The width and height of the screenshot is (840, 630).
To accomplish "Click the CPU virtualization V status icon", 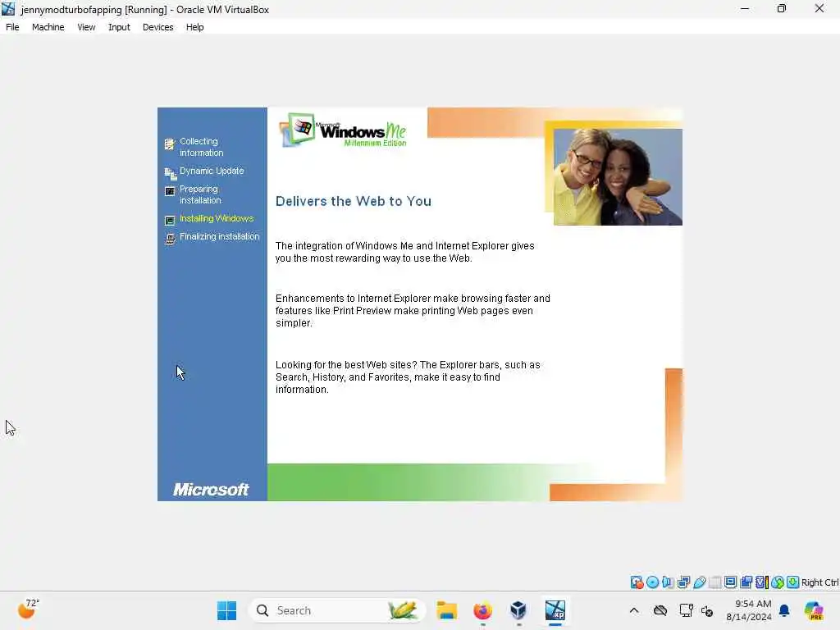I will 762,582.
